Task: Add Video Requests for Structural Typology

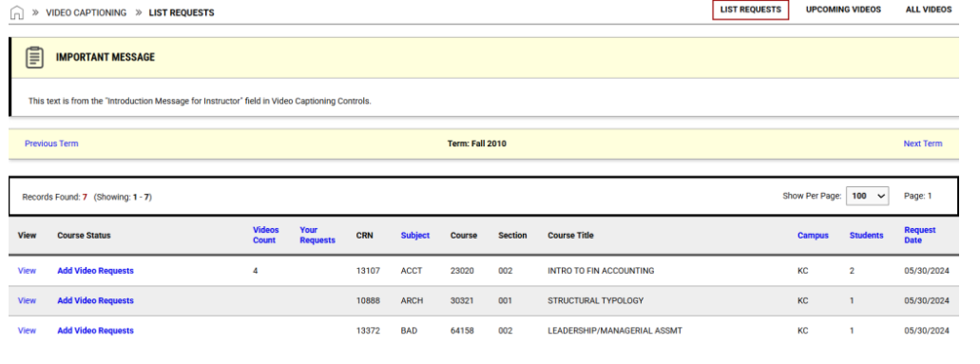Action: pos(96,301)
